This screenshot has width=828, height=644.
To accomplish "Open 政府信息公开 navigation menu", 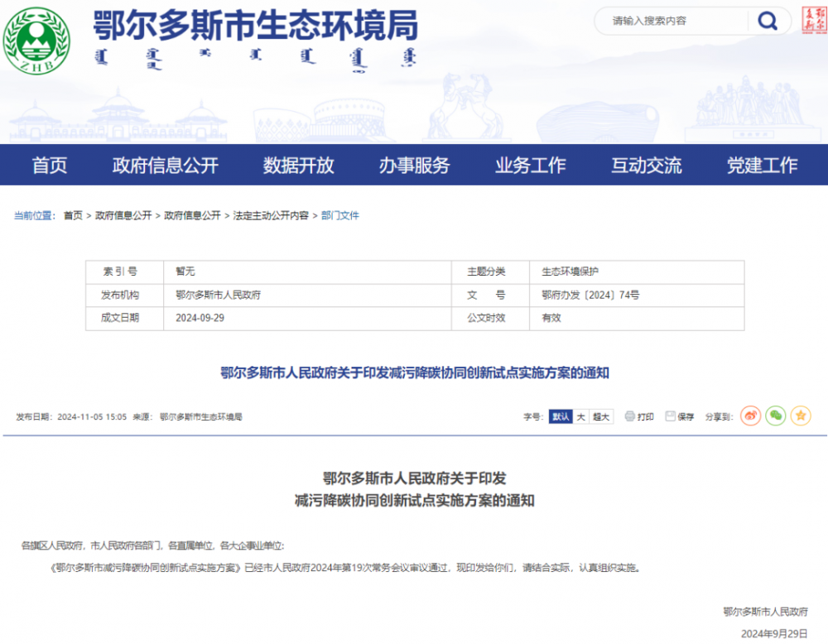I will point(165,165).
